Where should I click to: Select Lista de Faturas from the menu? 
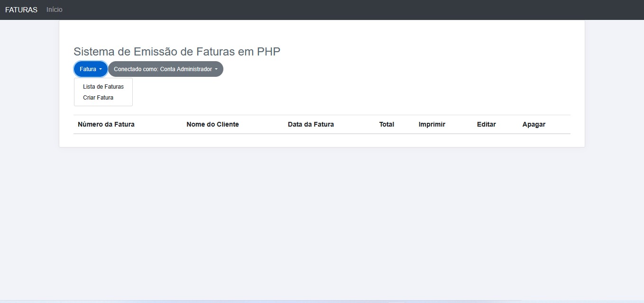(x=103, y=87)
